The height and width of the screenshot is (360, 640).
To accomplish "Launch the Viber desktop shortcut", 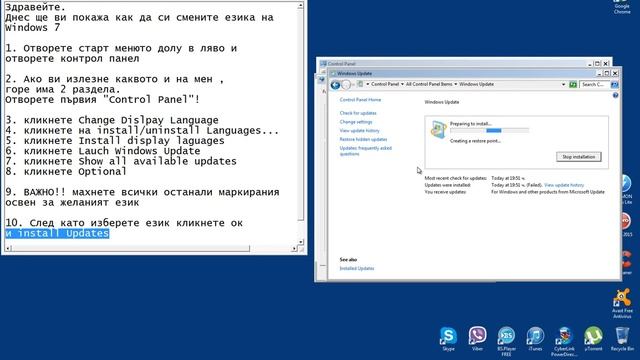I will point(477,339).
